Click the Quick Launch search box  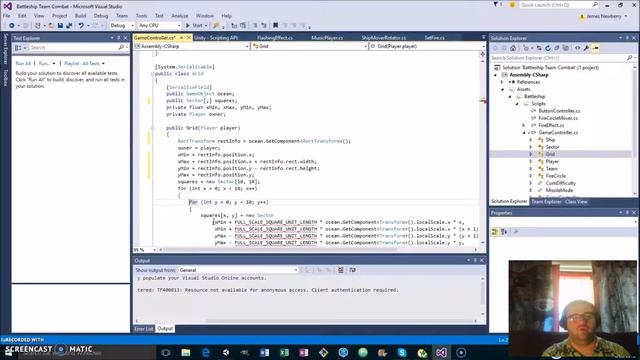[x=559, y=5]
